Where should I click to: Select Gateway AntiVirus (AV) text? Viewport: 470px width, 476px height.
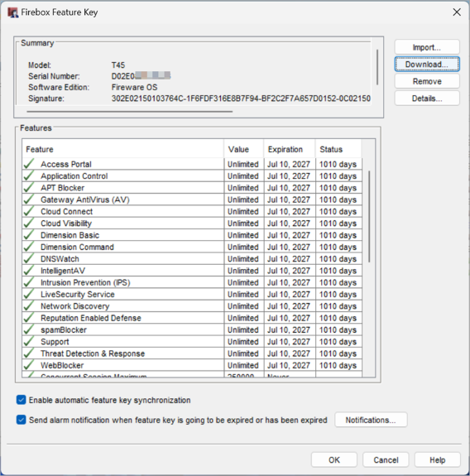[85, 200]
